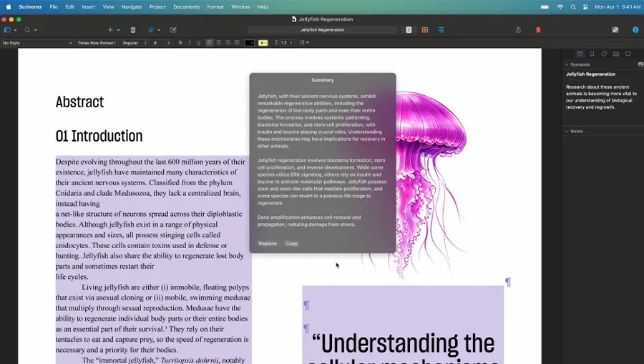Click the composition mode picture icon

coord(615,30)
